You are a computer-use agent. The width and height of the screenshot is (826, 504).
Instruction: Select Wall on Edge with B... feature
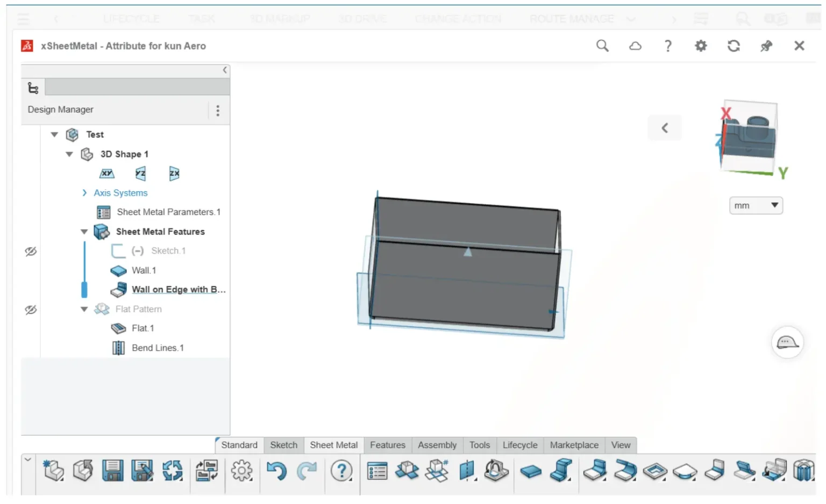click(x=179, y=290)
